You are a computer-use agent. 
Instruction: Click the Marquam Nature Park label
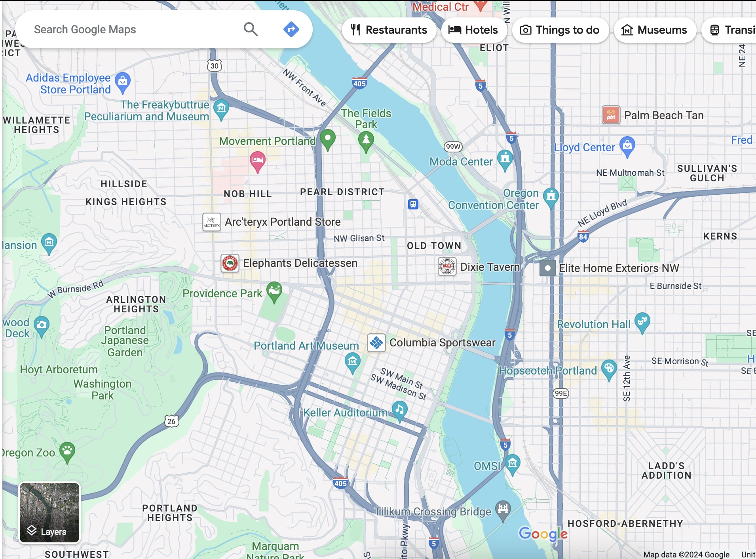275,551
